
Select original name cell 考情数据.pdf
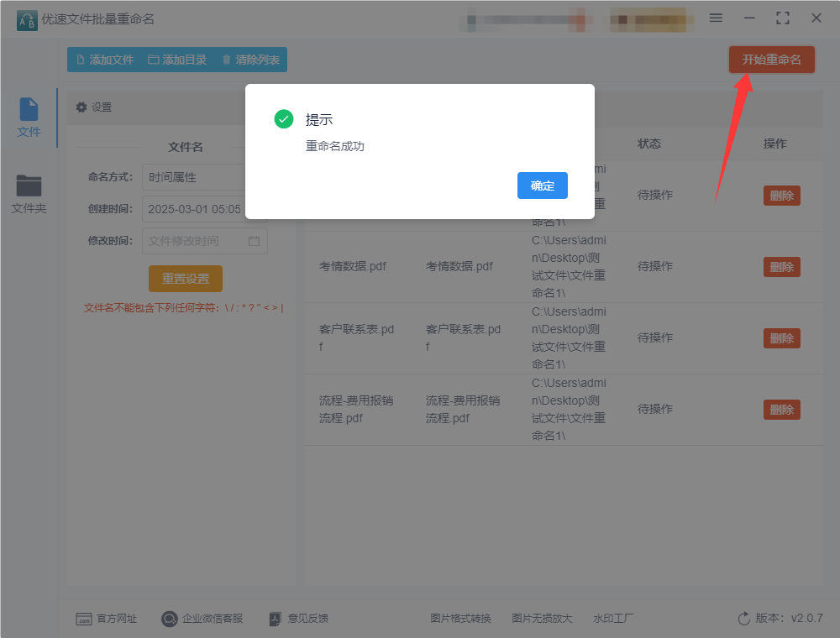point(353,266)
